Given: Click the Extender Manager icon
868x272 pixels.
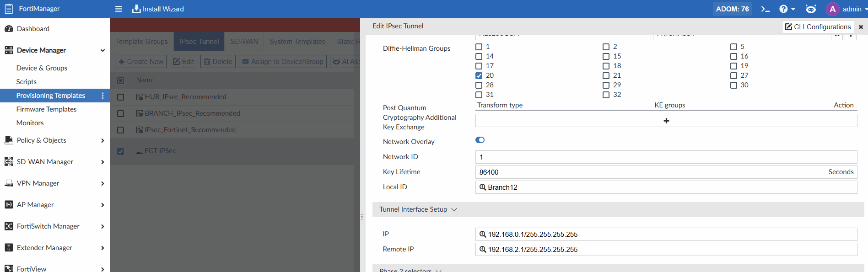Looking at the screenshot, I should tap(9, 247).
